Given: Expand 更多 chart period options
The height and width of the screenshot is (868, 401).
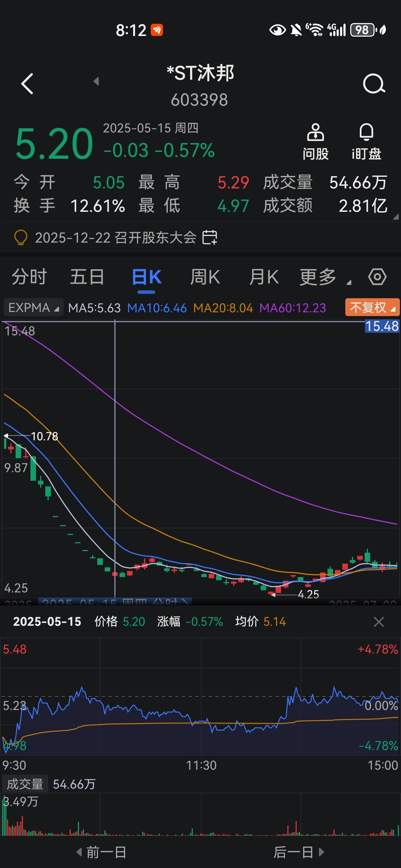Looking at the screenshot, I should pos(325,277).
